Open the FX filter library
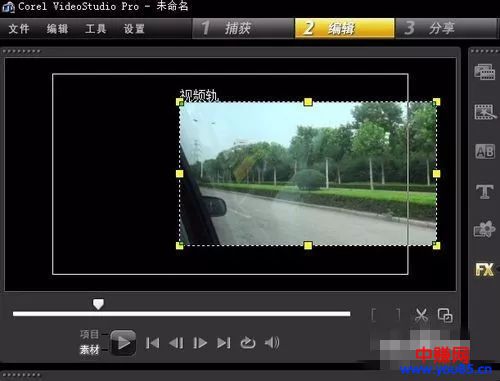The height and width of the screenshot is (381, 500). 485,269
